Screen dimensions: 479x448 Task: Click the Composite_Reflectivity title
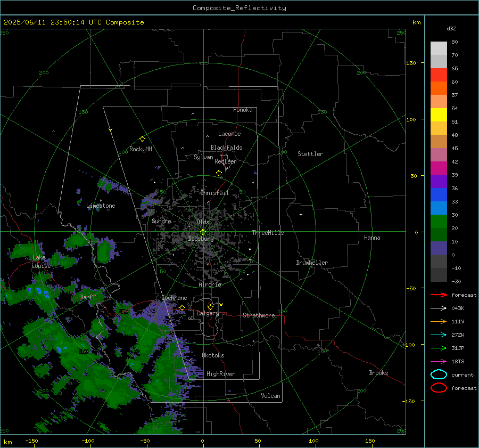click(x=239, y=8)
